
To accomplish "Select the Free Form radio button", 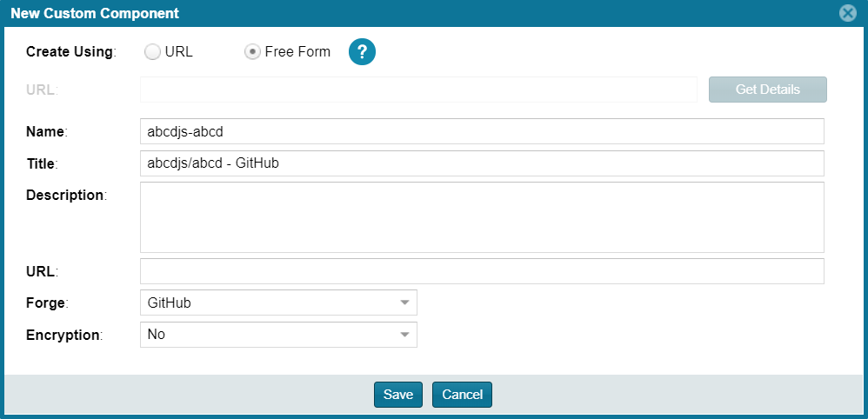I will point(252,52).
